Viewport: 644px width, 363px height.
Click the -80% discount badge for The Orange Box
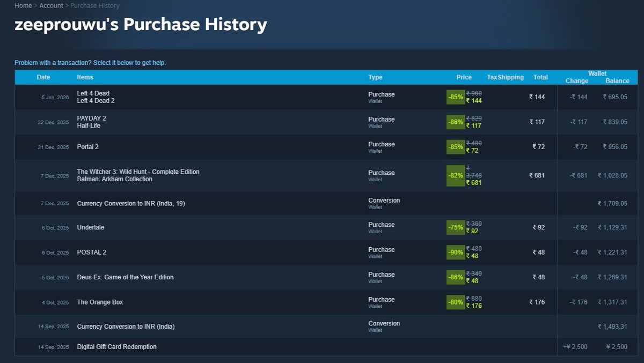click(456, 302)
